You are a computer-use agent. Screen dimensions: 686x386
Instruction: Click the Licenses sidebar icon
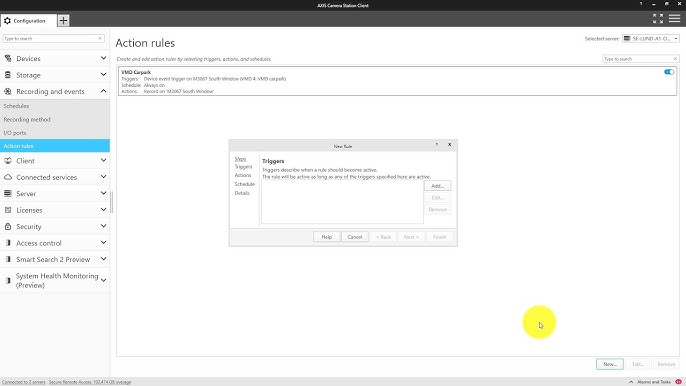click(8, 210)
